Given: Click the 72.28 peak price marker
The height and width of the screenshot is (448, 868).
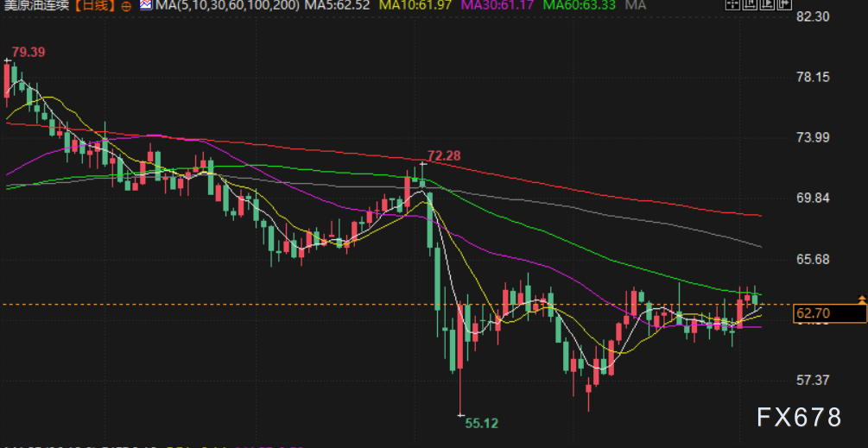Looking at the screenshot, I should pyautogui.click(x=444, y=155).
